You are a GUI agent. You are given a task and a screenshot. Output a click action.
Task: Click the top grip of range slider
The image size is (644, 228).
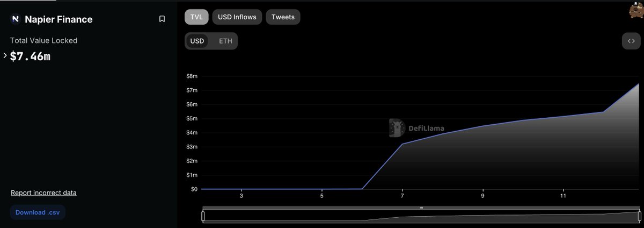421,208
